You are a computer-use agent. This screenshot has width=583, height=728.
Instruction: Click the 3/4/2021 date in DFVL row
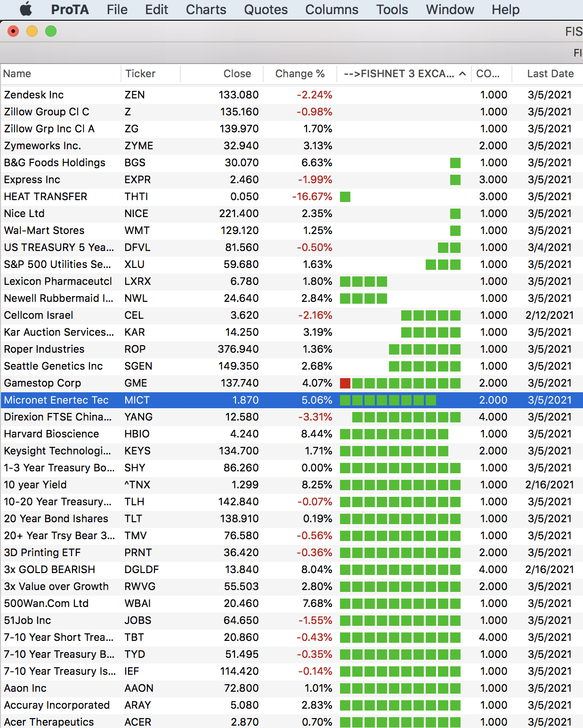point(550,247)
